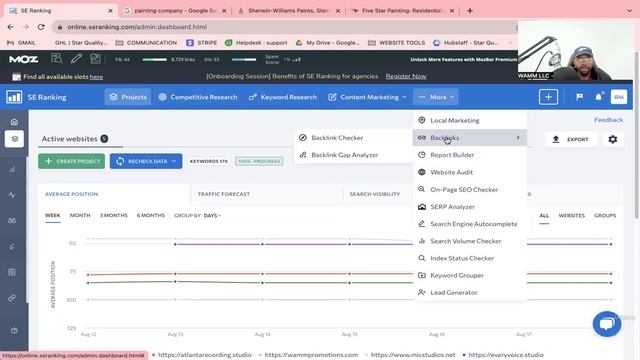Click the Register Now link
This screenshot has width=640, height=360.
pos(406,76)
